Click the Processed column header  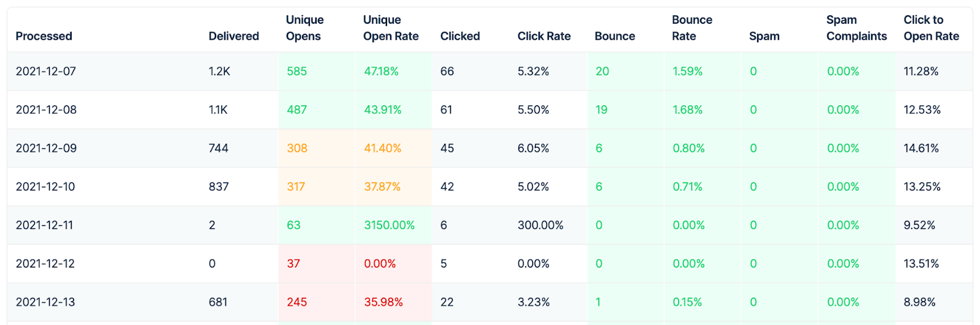tap(44, 36)
